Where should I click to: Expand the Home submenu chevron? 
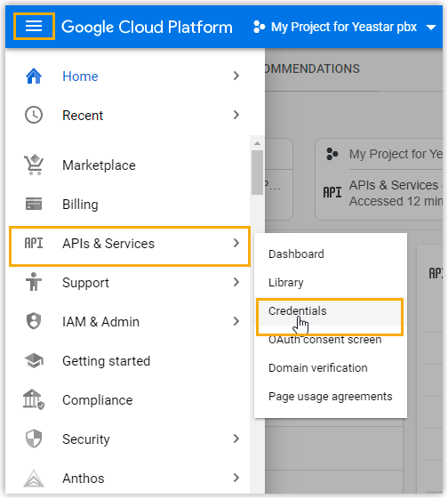pos(236,76)
